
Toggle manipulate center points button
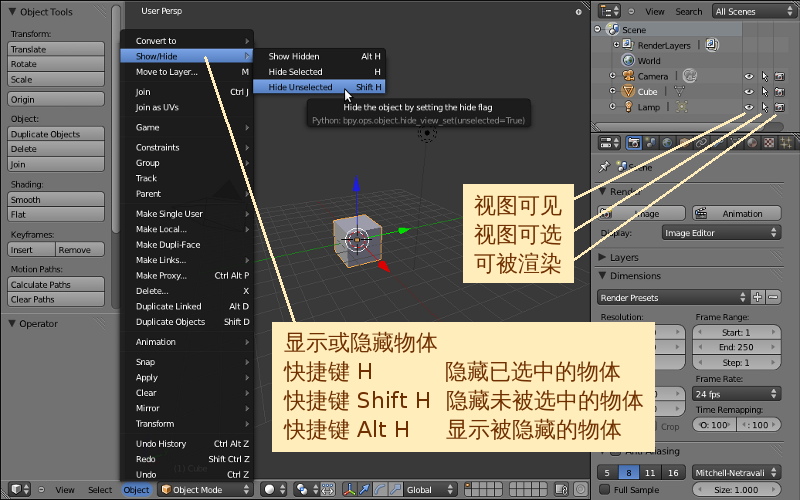tap(328, 489)
